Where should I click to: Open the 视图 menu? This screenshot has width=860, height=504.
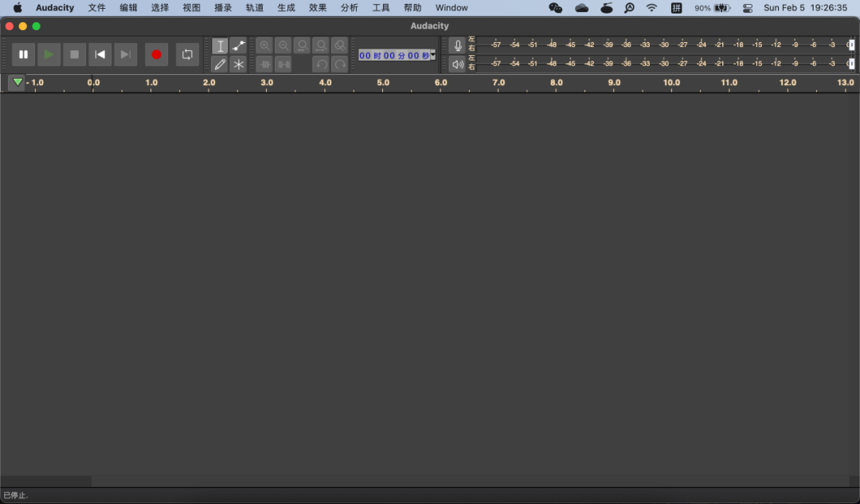(191, 8)
